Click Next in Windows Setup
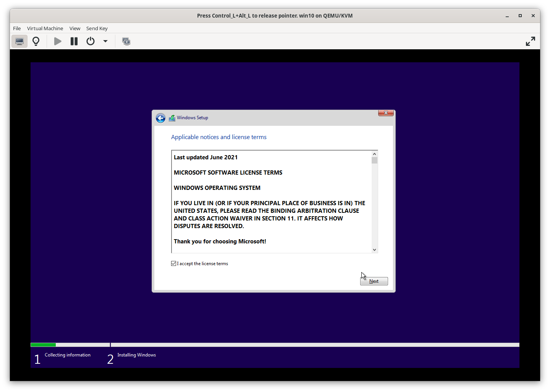The image size is (550, 392). tap(374, 281)
